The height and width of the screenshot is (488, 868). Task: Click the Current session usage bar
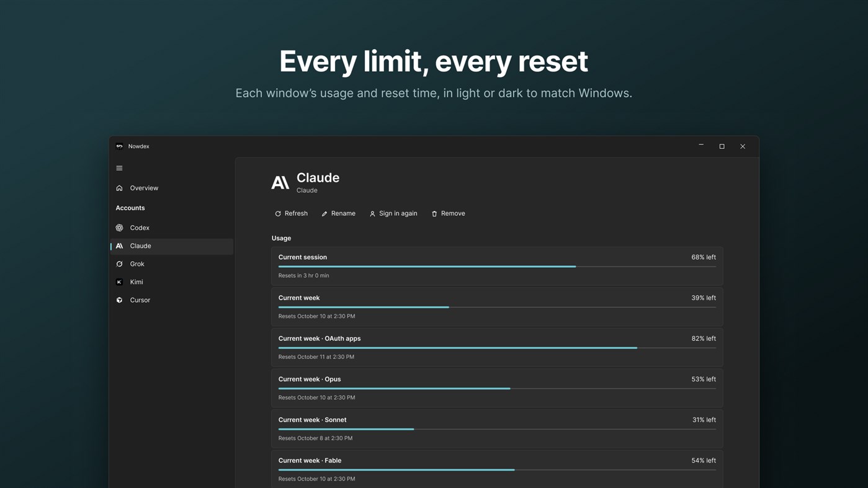pos(497,267)
